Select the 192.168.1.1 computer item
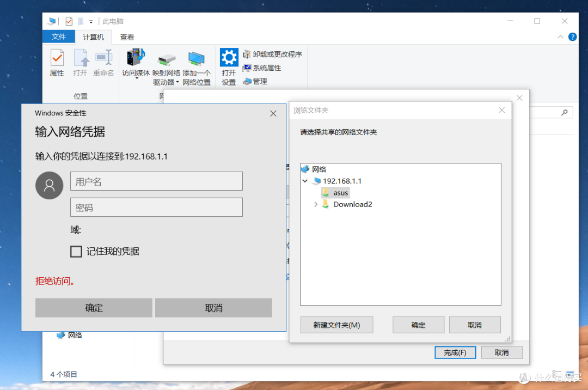588x390 pixels. (x=338, y=181)
